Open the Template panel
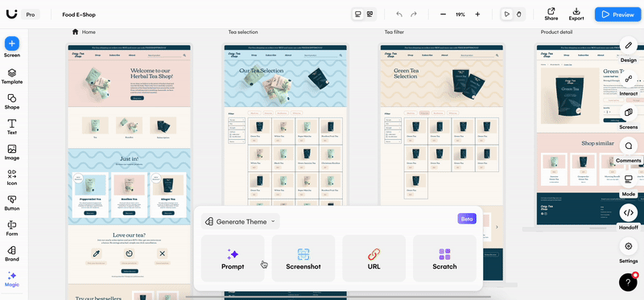 [x=12, y=76]
